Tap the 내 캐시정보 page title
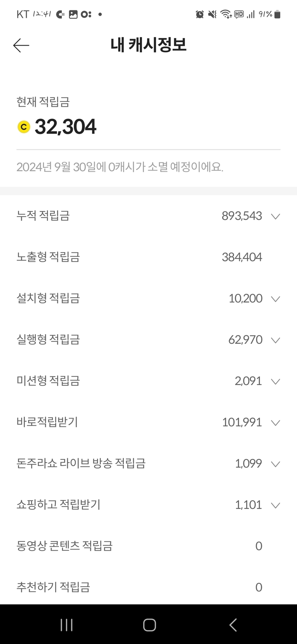297x644 pixels. (x=148, y=45)
